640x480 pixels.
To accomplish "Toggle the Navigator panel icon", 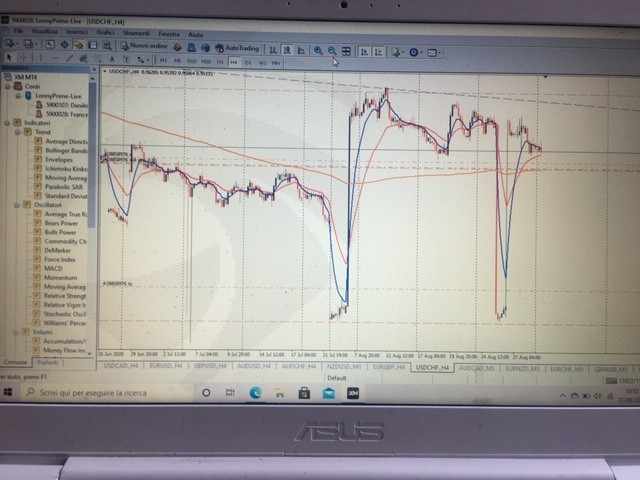I will tap(78, 44).
